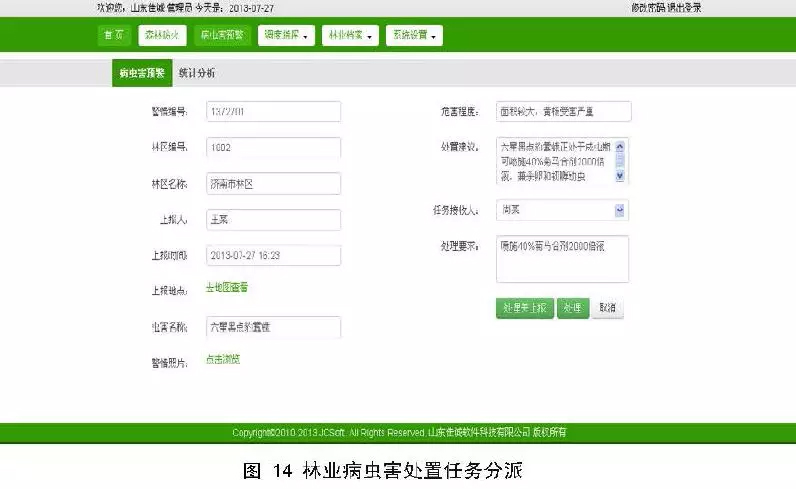This screenshot has width=796, height=489.
Task: Switch to the 统计分析 tab
Action: tap(197, 74)
